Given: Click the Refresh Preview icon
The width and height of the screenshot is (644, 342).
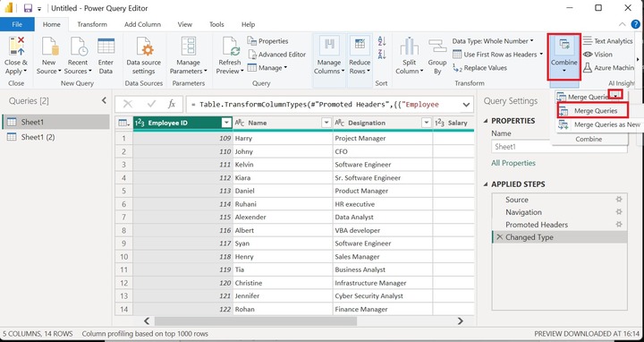Looking at the screenshot, I should click(x=231, y=46).
